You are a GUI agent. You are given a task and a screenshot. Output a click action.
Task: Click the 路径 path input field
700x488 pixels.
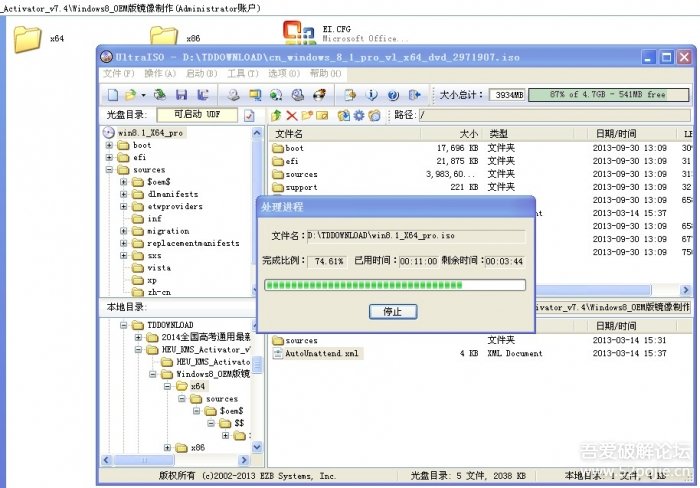[x=554, y=116]
